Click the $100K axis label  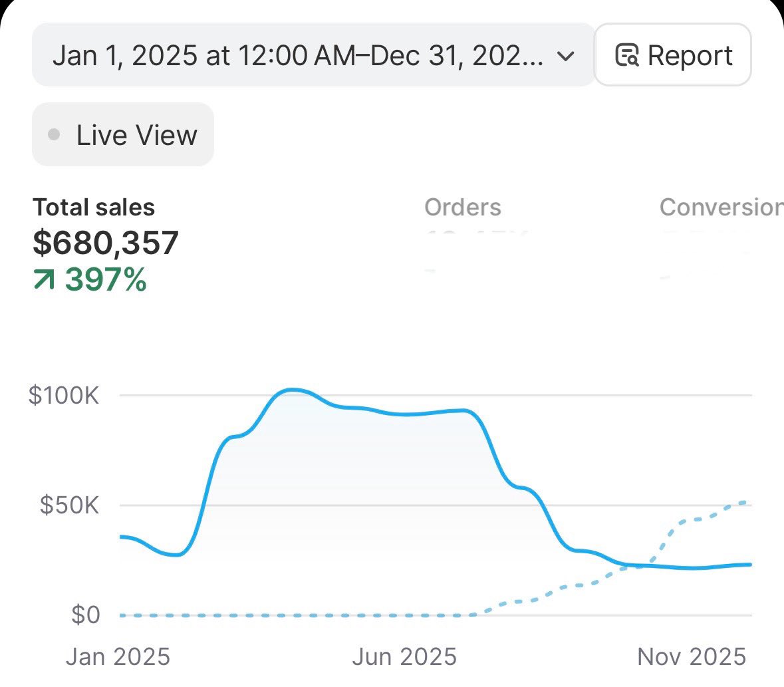(64, 395)
